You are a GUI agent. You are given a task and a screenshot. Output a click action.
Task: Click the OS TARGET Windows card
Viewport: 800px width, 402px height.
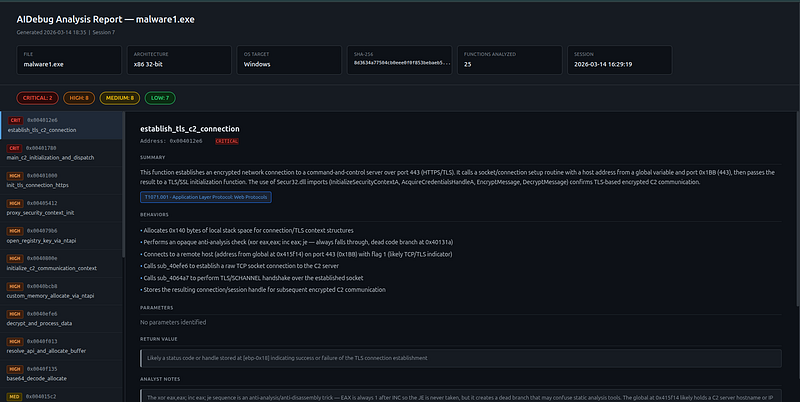click(289, 60)
